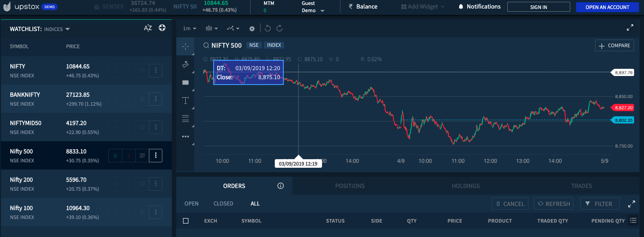Image resolution: width=644 pixels, height=237 pixels.
Task: Sort the watchlist alphabetically with AZ icon
Action: tap(148, 28)
